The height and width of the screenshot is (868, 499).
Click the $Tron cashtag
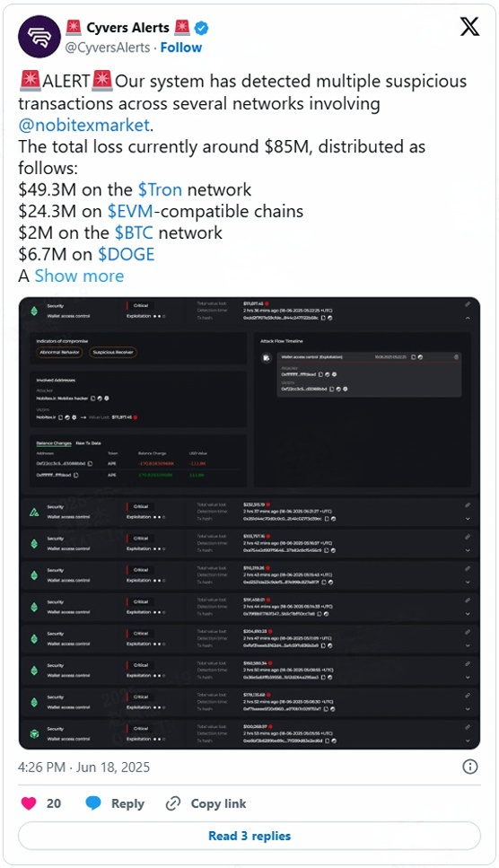[x=160, y=190]
